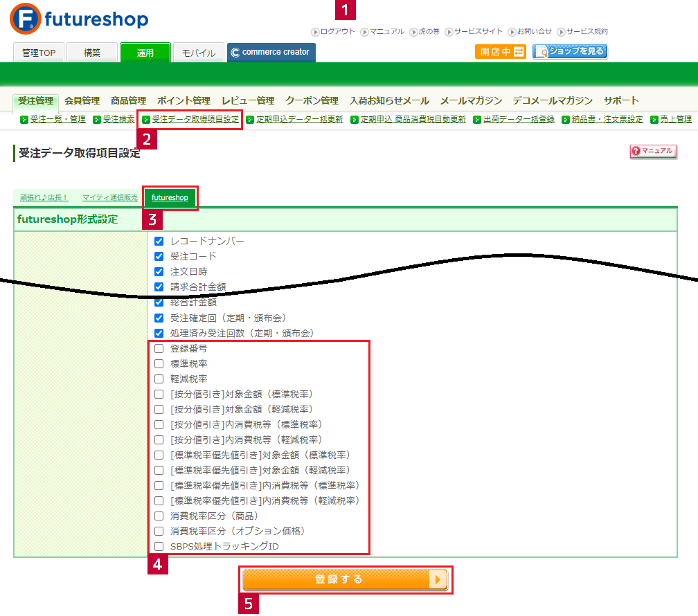The image size is (698, 616).
Task: Switch to the 管理TOP tab
Action: [x=39, y=53]
